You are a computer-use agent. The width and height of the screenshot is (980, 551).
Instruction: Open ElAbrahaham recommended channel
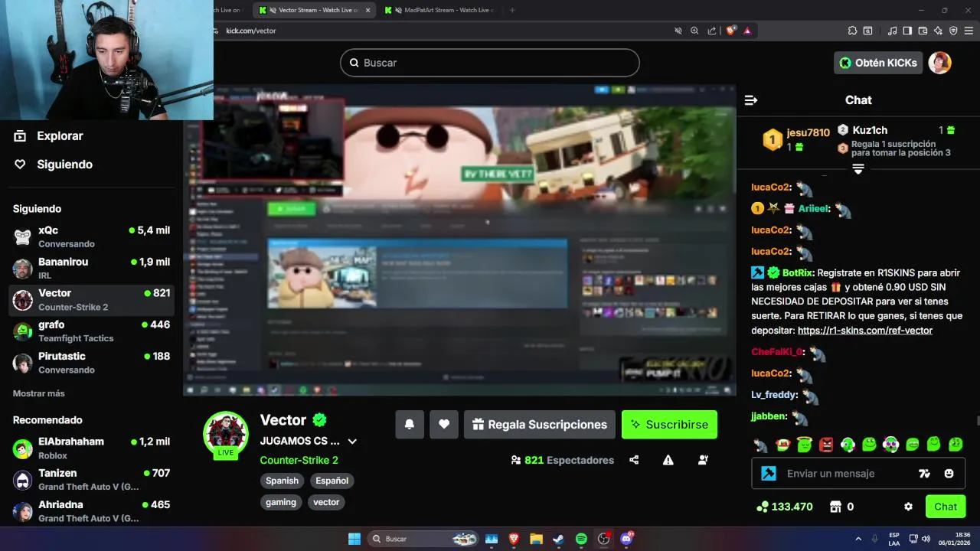pos(92,448)
